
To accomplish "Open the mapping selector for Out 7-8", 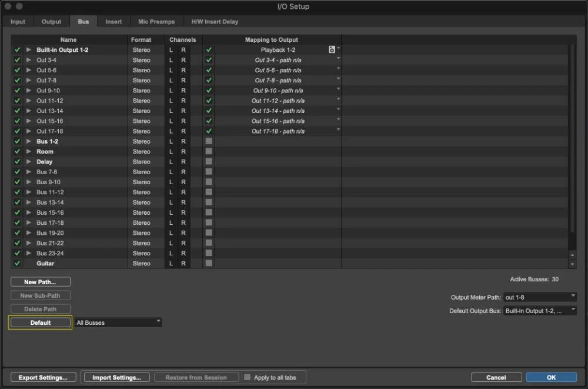I will pyautogui.click(x=339, y=80).
